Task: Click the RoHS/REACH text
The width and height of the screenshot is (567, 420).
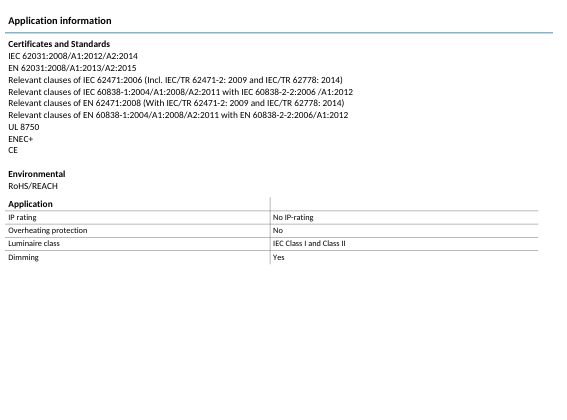Action: pos(33,186)
